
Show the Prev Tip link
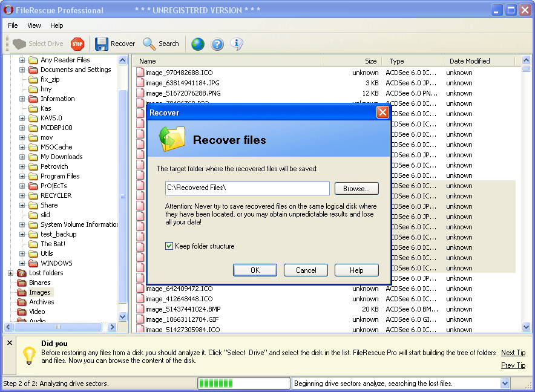[x=513, y=365]
